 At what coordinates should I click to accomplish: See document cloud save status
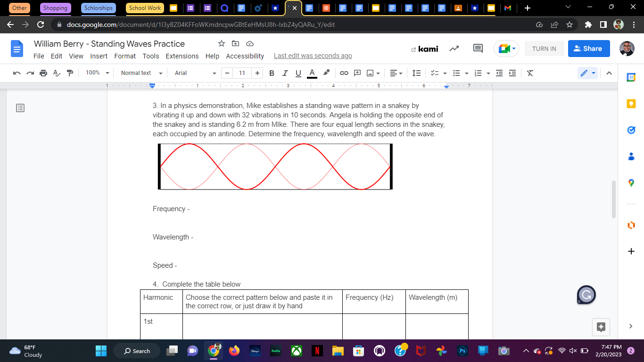(250, 43)
